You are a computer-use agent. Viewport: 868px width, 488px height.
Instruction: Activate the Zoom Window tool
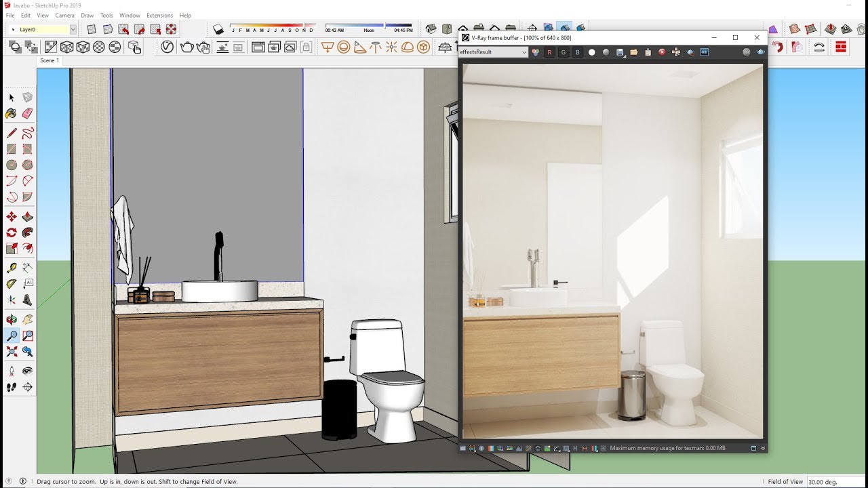[x=27, y=335]
